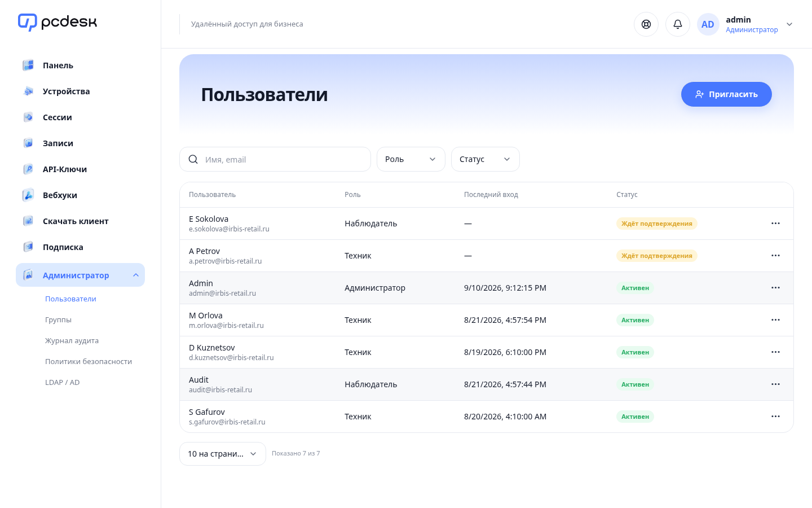
Task: Click the Скачать клиент icon
Action: [x=28, y=221]
